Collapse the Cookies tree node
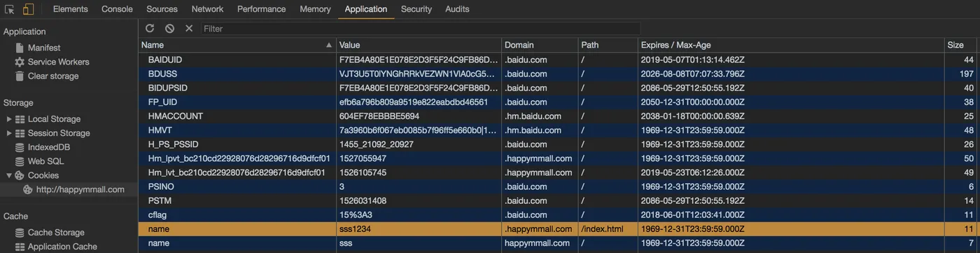The image size is (980, 253). 9,175
